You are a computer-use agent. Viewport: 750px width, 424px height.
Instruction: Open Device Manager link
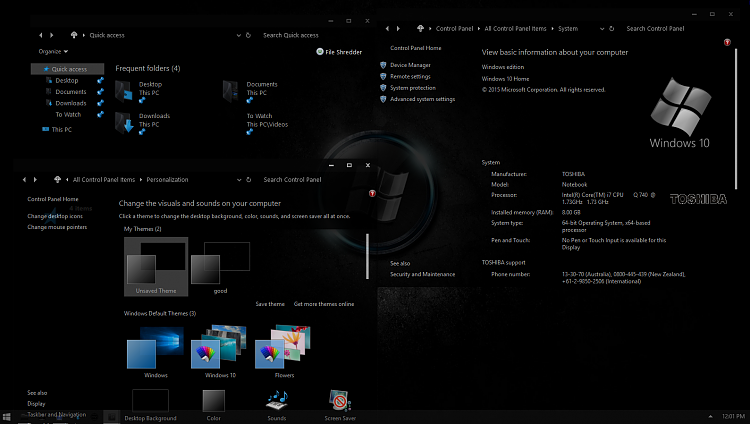point(410,65)
